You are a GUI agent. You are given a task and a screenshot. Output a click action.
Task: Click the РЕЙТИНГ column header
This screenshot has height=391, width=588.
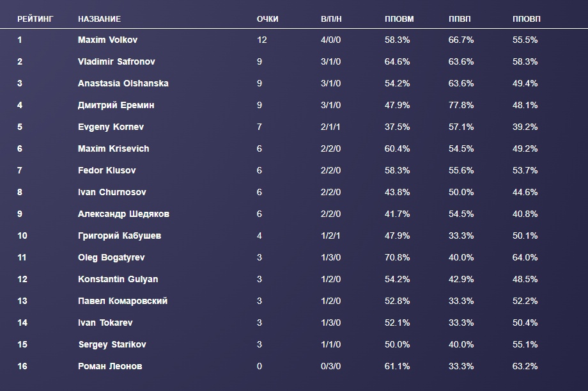point(35,19)
